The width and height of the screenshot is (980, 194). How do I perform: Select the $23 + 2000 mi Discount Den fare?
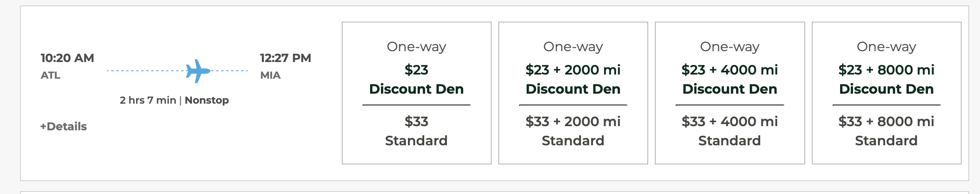click(573, 79)
